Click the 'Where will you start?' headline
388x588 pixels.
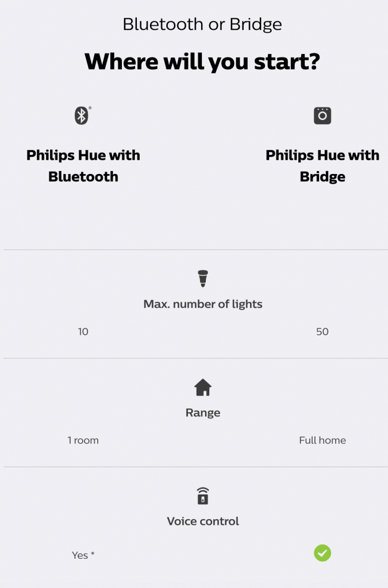click(202, 61)
